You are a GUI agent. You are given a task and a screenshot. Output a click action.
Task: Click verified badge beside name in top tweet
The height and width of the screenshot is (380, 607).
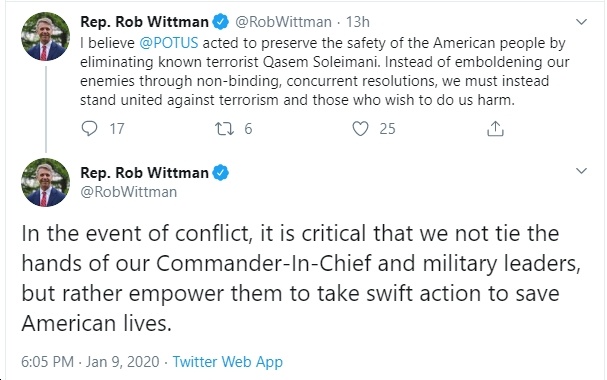point(221,22)
